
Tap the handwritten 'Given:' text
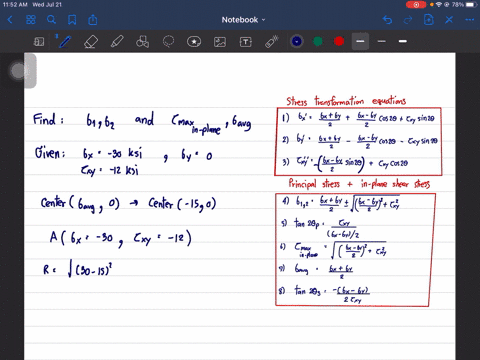(x=50, y=153)
